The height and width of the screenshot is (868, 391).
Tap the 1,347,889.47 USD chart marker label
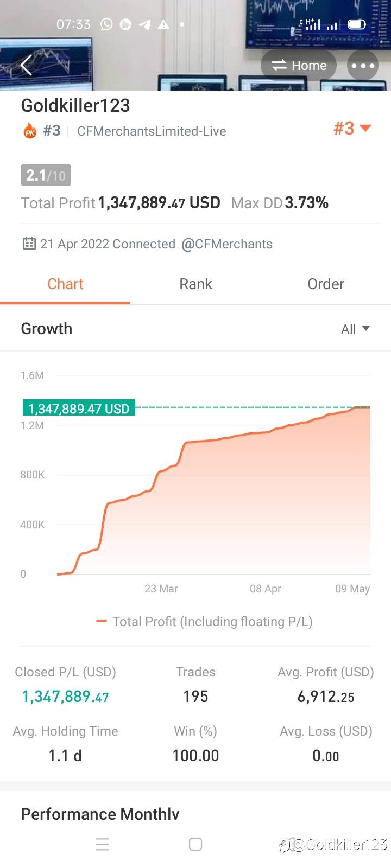[79, 409]
